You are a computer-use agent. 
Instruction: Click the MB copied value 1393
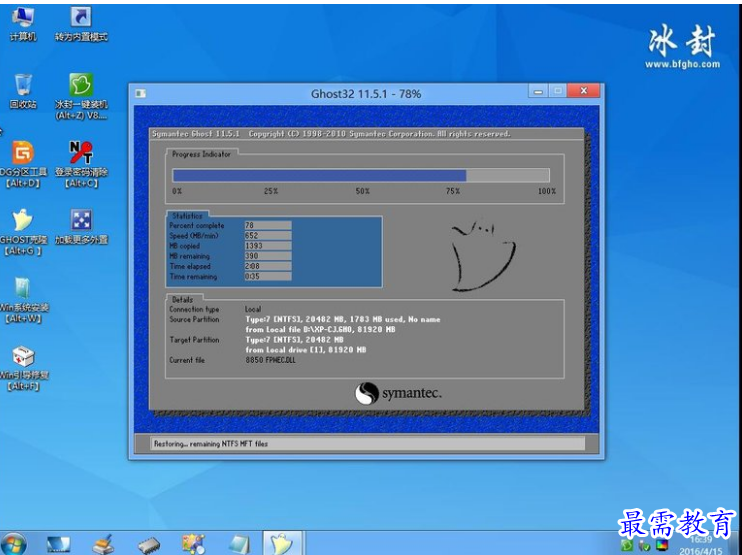coord(268,246)
